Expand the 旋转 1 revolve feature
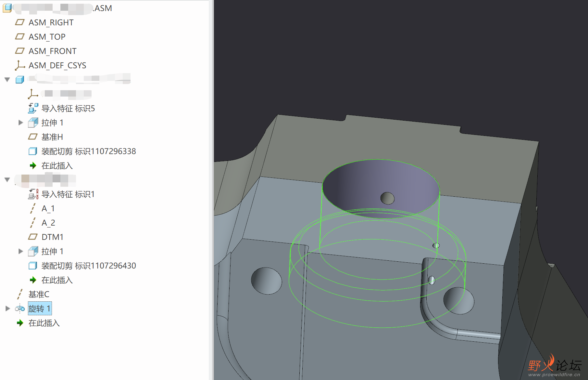Screen dimensions: 588x380 (7, 308)
